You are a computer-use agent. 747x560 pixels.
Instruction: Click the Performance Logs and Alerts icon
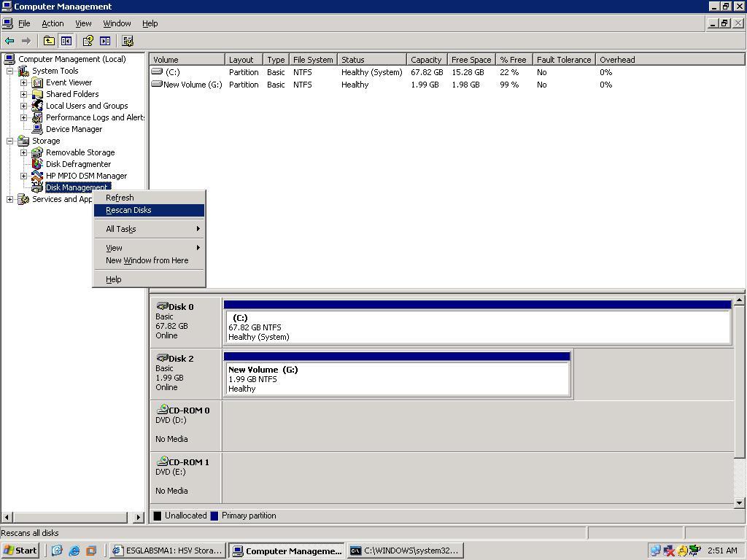[x=37, y=117]
